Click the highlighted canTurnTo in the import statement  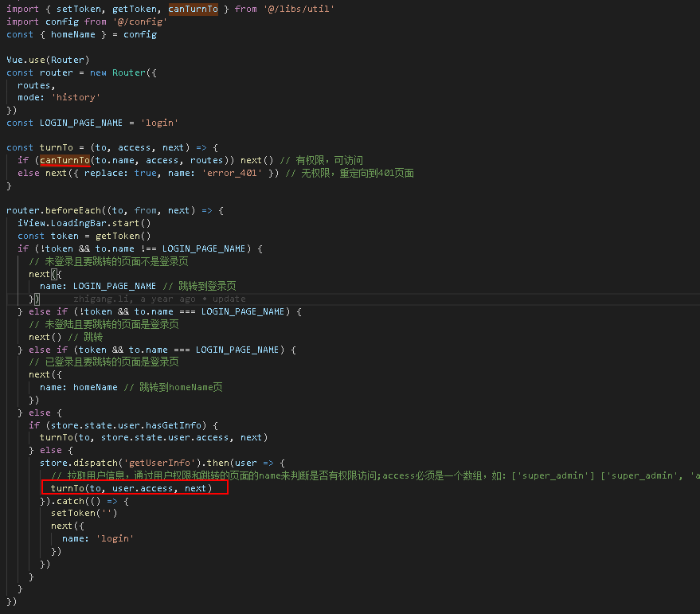point(194,9)
